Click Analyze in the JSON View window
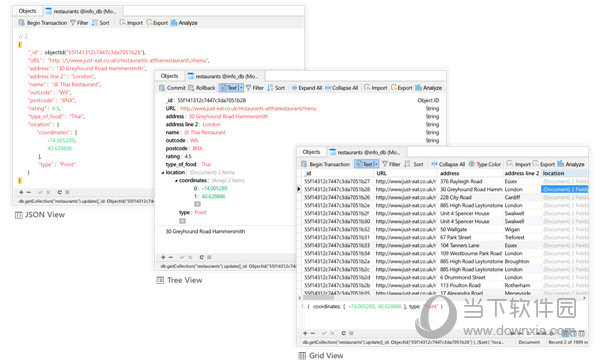This screenshot has width=600, height=360. click(184, 23)
